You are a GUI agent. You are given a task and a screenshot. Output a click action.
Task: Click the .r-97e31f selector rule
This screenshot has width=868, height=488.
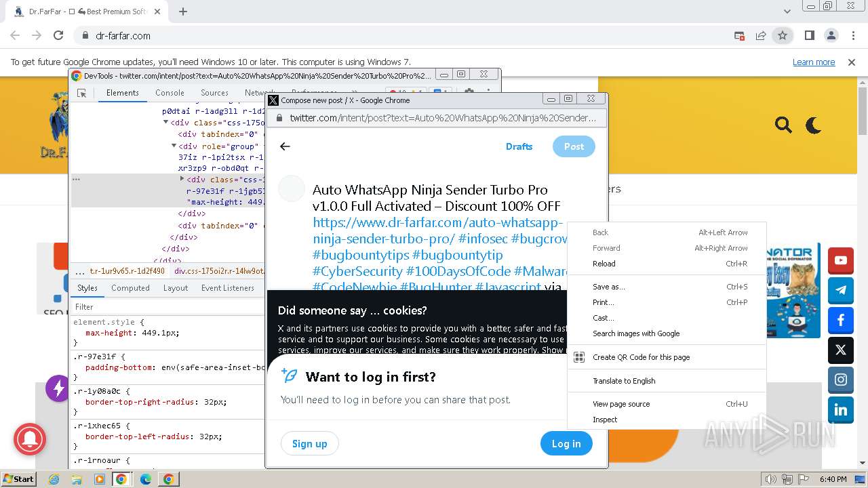pyautogui.click(x=94, y=356)
